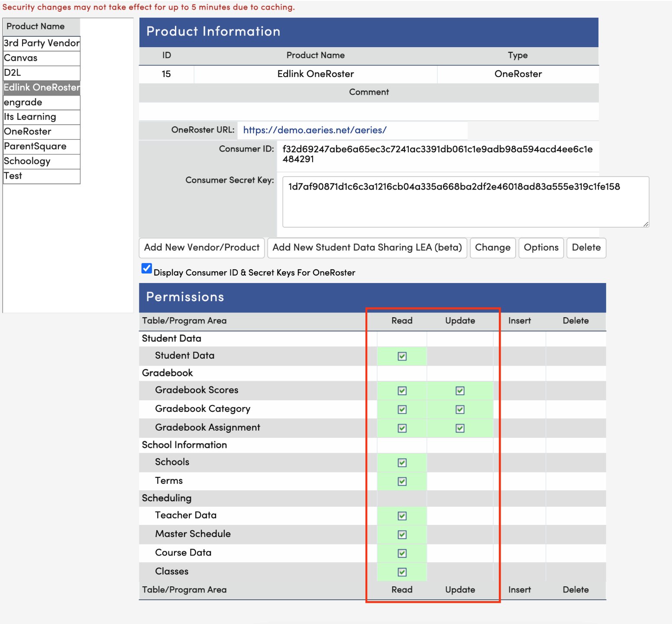Toggle Read checkbox for Schools
The height and width of the screenshot is (624, 672).
[x=402, y=463]
